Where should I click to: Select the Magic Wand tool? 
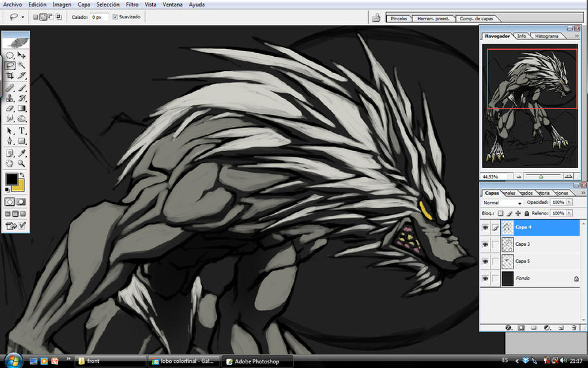pyautogui.click(x=22, y=65)
